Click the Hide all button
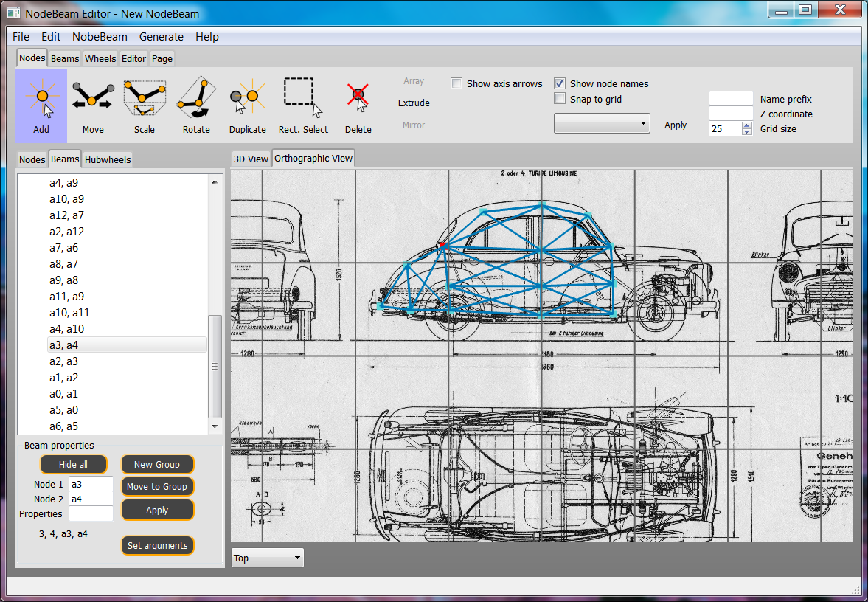The image size is (868, 602). pyautogui.click(x=73, y=464)
